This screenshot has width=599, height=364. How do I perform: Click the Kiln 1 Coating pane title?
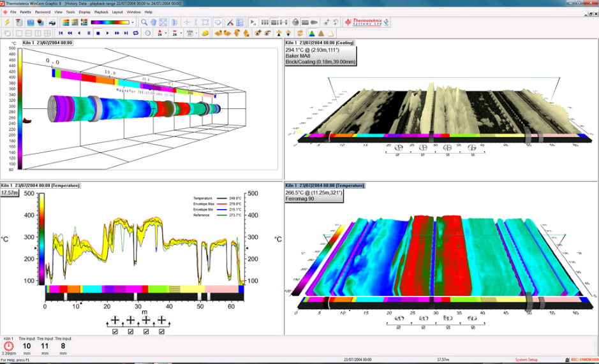click(x=320, y=43)
